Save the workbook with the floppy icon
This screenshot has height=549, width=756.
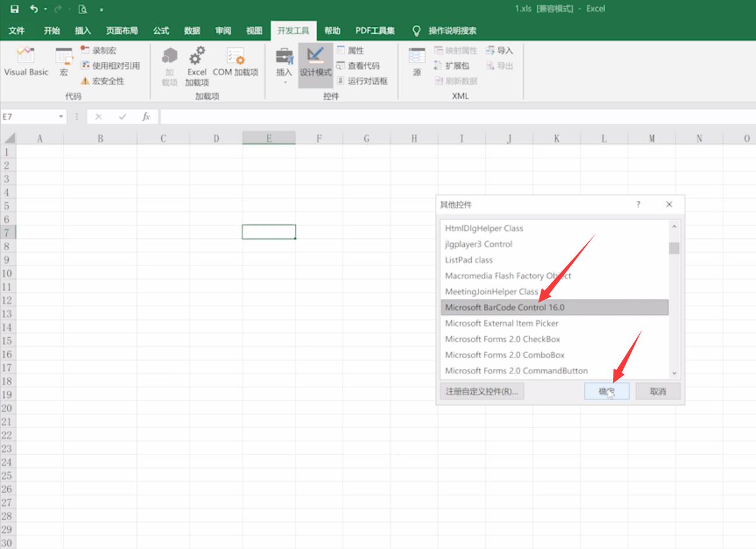point(15,9)
